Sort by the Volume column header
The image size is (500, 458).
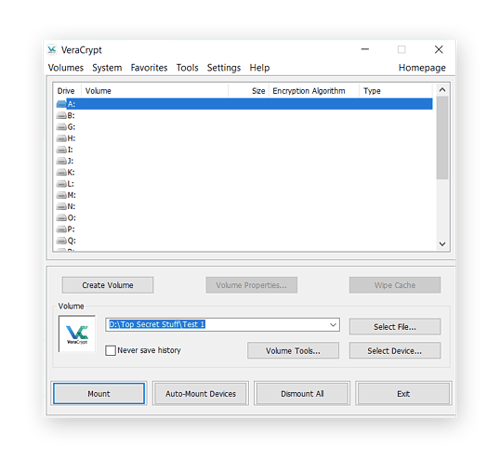(155, 91)
